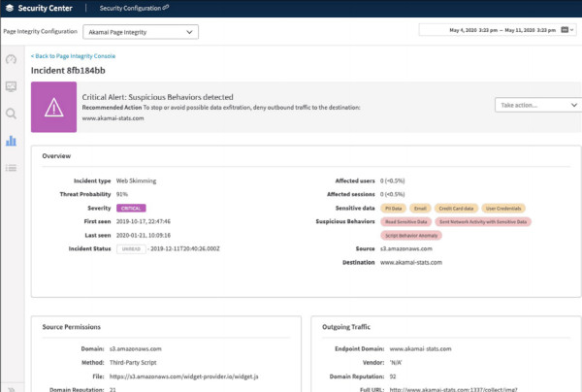Click the Outgoing Traffic panel heading
582x392 pixels.
[x=346, y=327]
